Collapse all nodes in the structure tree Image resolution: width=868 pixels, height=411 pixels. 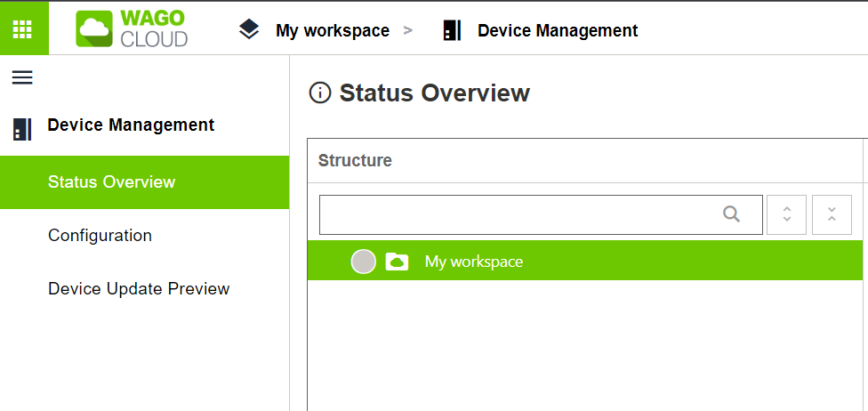832,214
